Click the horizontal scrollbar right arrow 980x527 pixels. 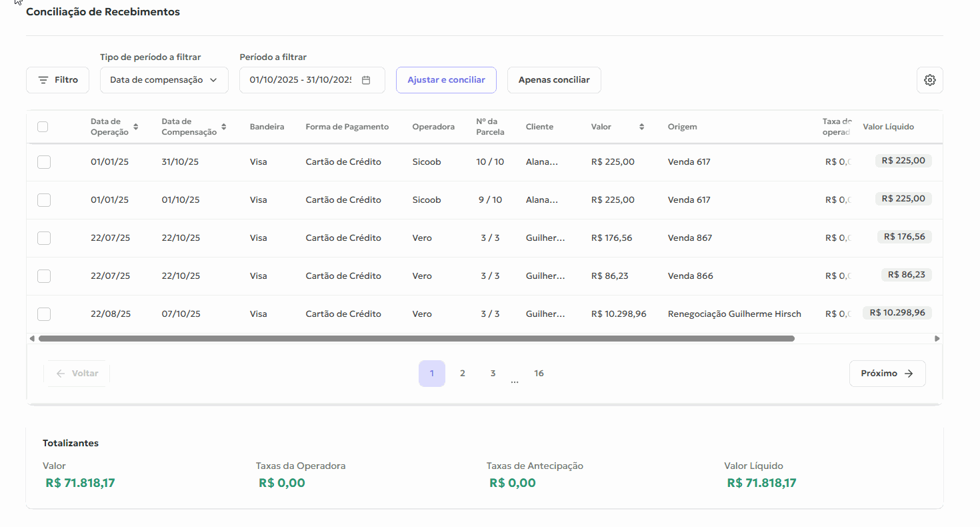coord(937,339)
